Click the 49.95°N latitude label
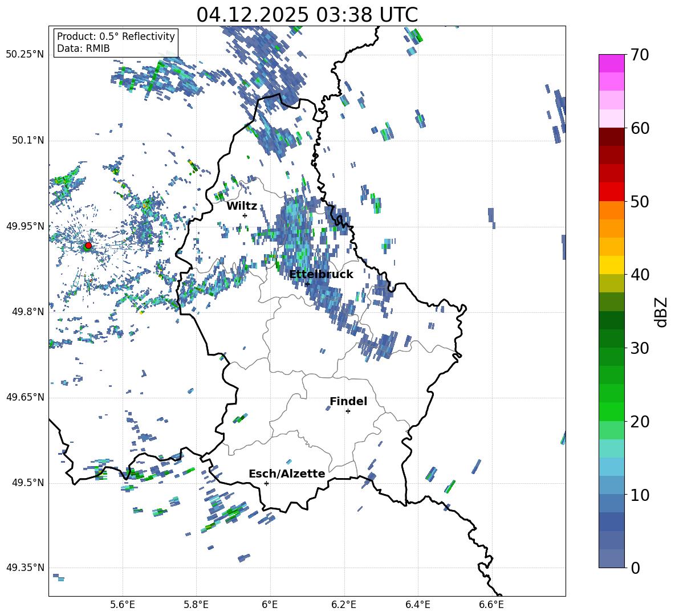 pos(25,226)
